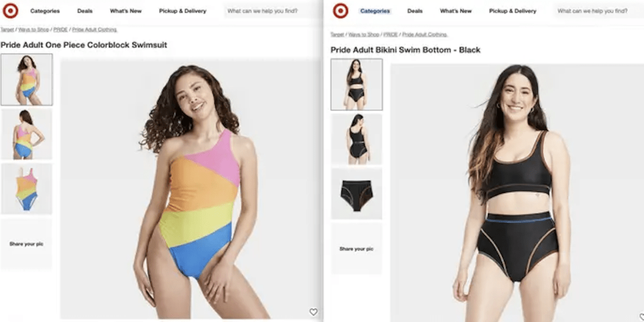The width and height of the screenshot is (644, 322).
Task: Focus the left search field
Action: tap(272, 11)
